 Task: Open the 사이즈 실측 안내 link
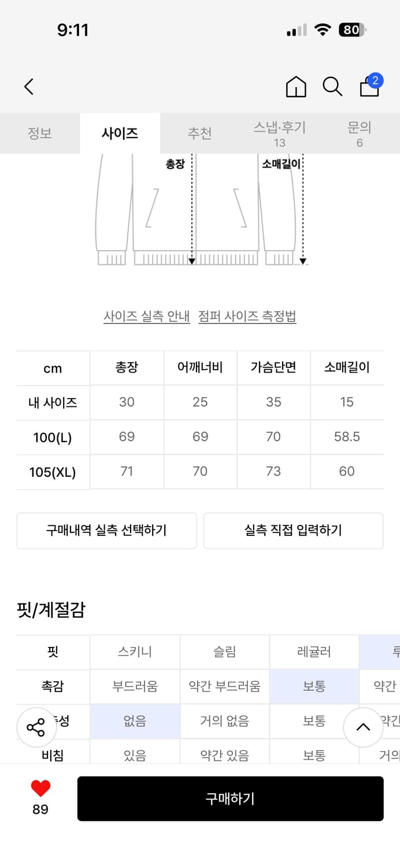click(x=147, y=318)
